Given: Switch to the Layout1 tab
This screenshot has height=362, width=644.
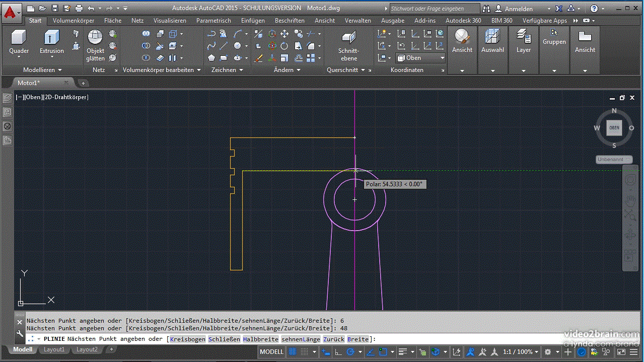Looking at the screenshot, I should click(x=54, y=349).
